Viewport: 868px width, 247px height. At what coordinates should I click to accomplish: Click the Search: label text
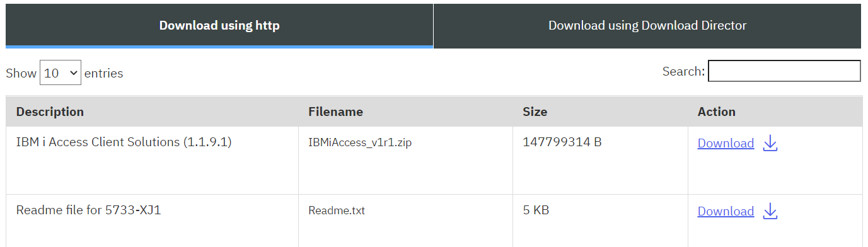pos(683,71)
